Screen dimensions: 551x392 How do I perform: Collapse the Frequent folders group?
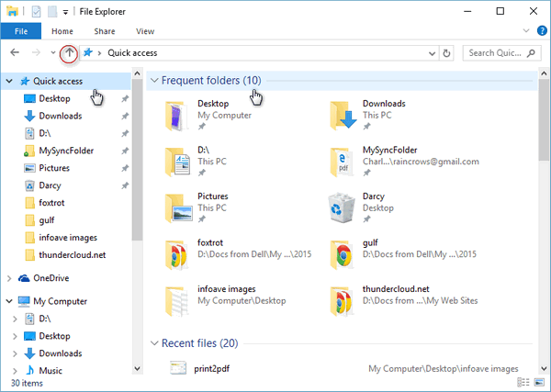coord(154,81)
